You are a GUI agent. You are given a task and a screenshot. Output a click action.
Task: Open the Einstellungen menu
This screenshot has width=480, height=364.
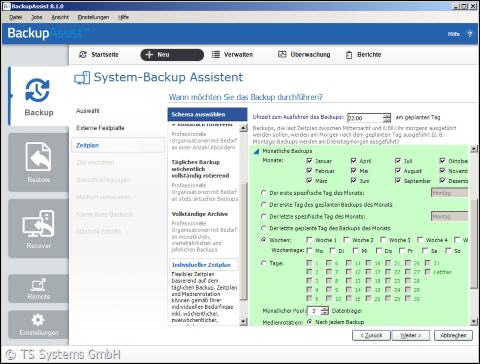93,17
